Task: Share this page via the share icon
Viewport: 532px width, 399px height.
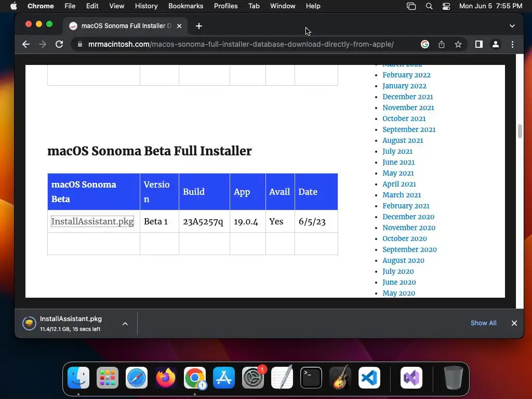Action: [442, 44]
